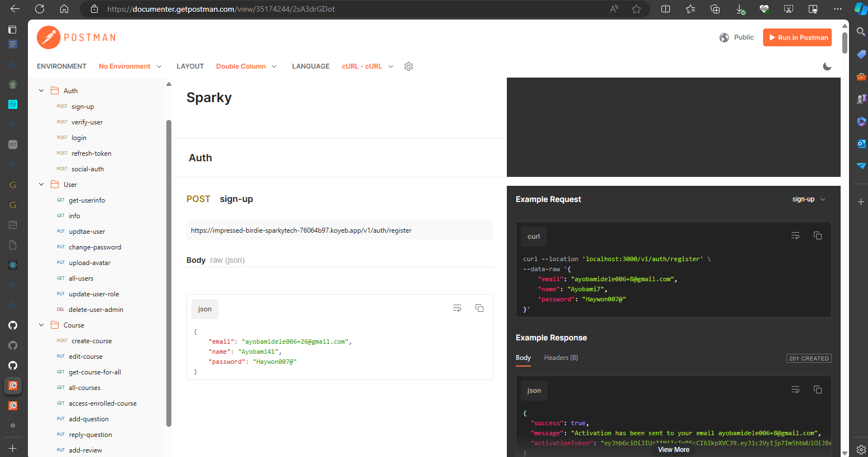Toggle word wrap in example response

795,389
